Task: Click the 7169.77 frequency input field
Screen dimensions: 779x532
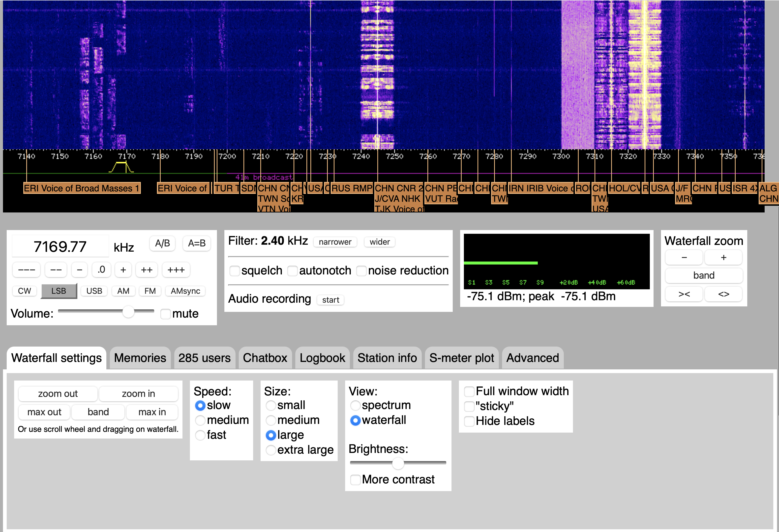Action: point(60,246)
